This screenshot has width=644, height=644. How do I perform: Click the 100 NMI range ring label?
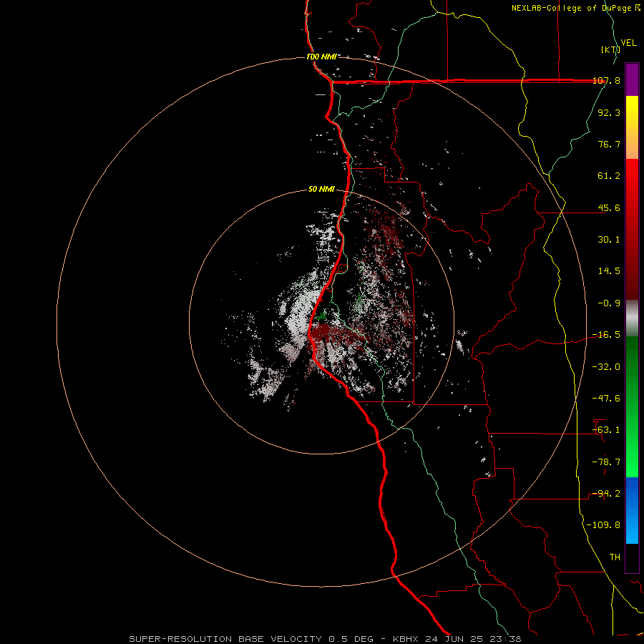[x=321, y=57]
